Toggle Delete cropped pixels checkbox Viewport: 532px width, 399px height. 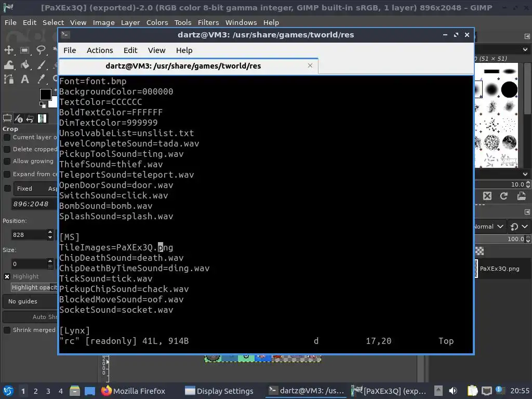(7, 149)
